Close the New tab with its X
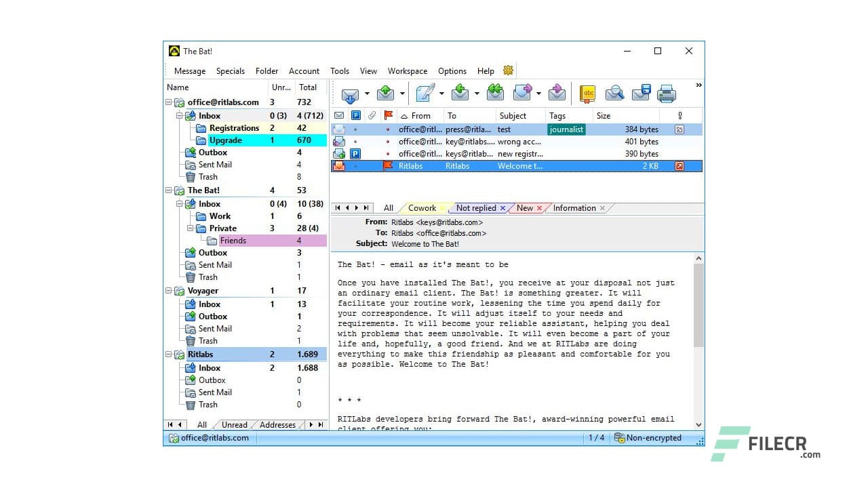 [x=539, y=208]
